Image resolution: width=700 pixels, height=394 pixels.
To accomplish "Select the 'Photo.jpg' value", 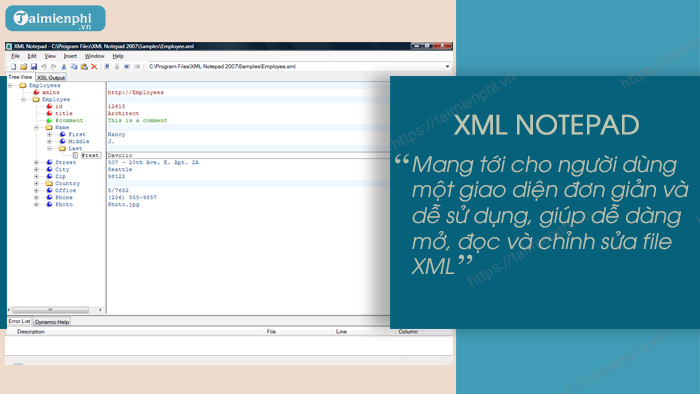I will click(124, 204).
